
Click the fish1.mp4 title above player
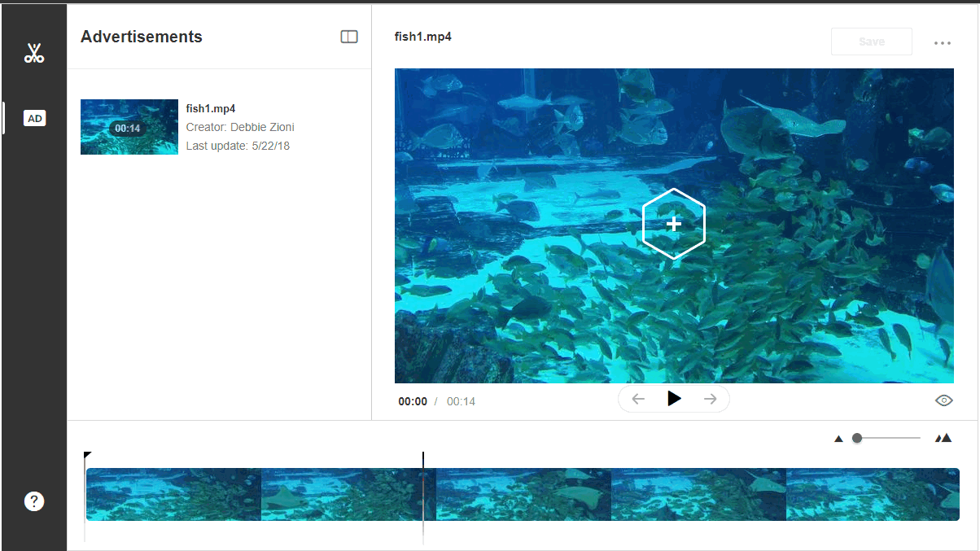tap(423, 37)
